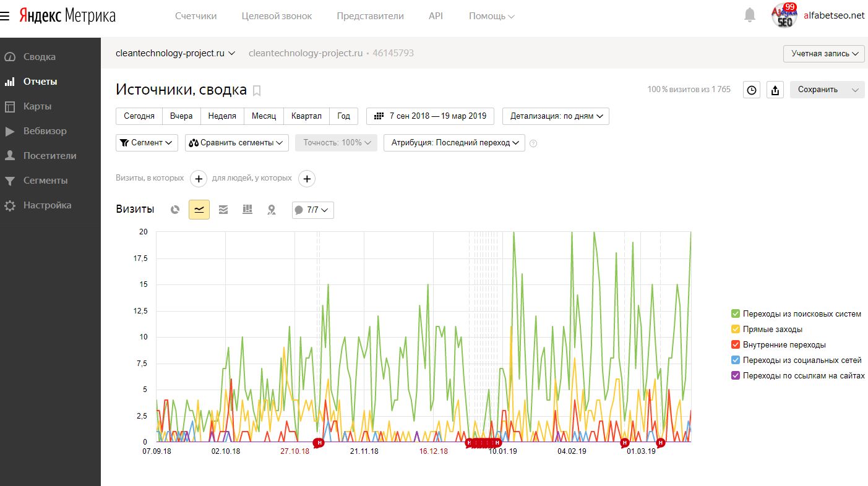Open the Атрибуция: Последний переход dropdown

[x=454, y=143]
